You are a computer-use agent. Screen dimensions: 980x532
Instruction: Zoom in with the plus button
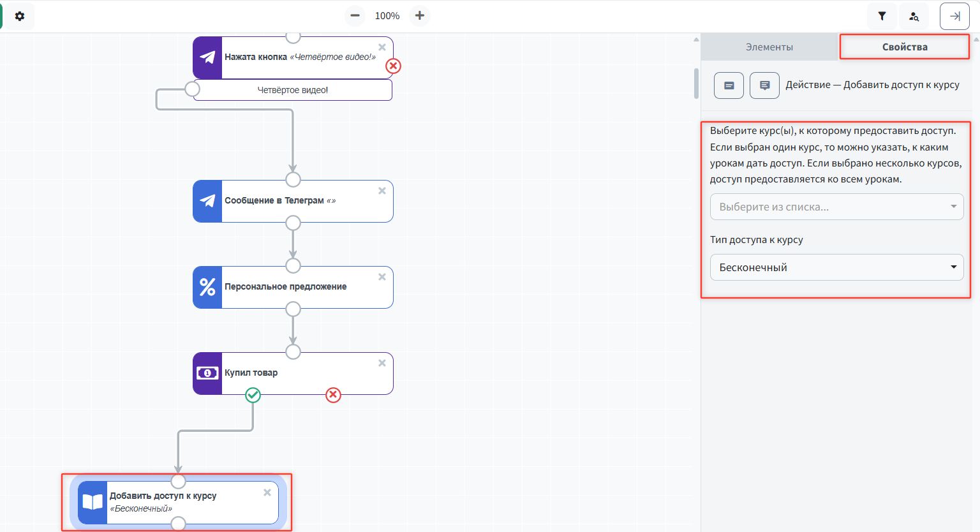pyautogui.click(x=419, y=16)
